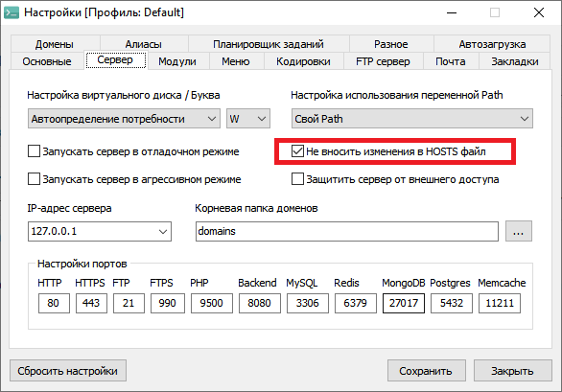Click the Сбросить настройки button

pos(68,371)
